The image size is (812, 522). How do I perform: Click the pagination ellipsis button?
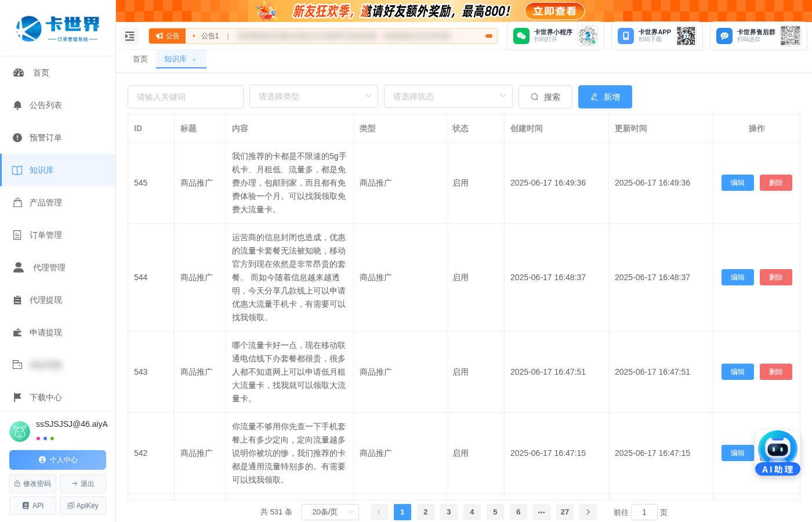542,512
